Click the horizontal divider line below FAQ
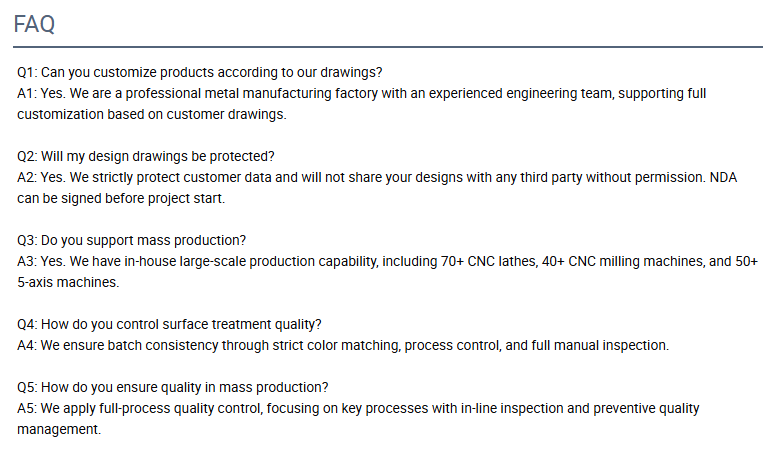This screenshot has width=773, height=457. click(387, 47)
